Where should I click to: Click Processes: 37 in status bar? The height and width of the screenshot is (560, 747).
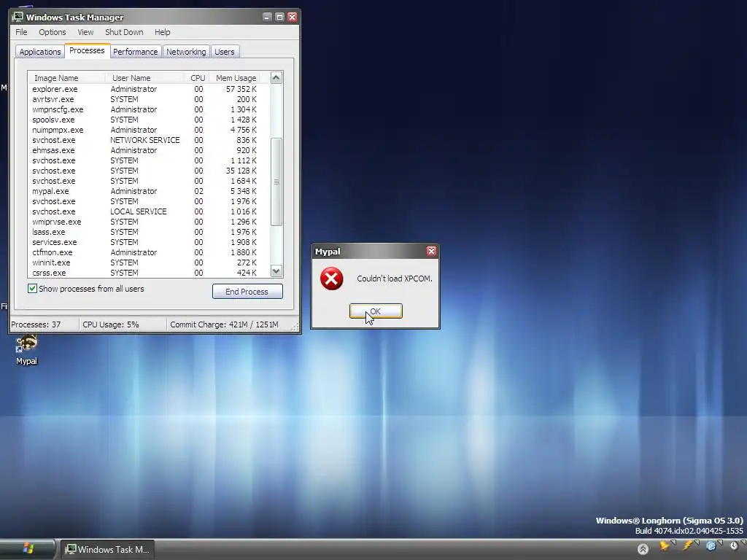(x=36, y=324)
